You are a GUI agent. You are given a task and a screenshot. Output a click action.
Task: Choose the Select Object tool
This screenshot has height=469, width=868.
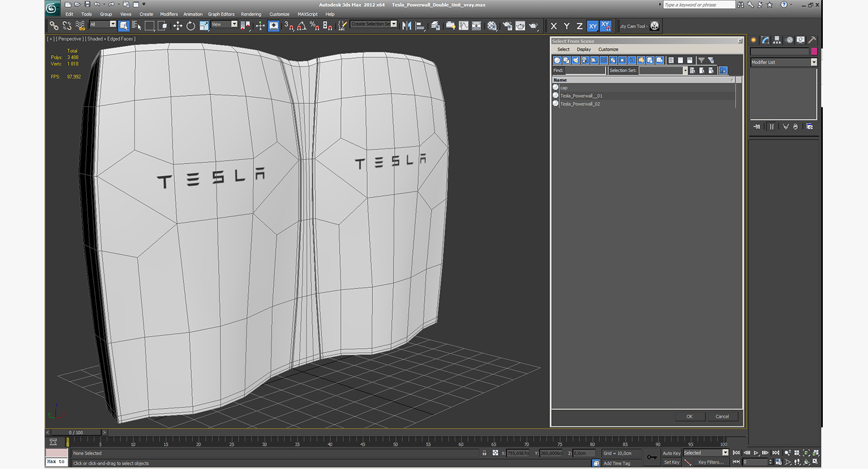pos(124,26)
